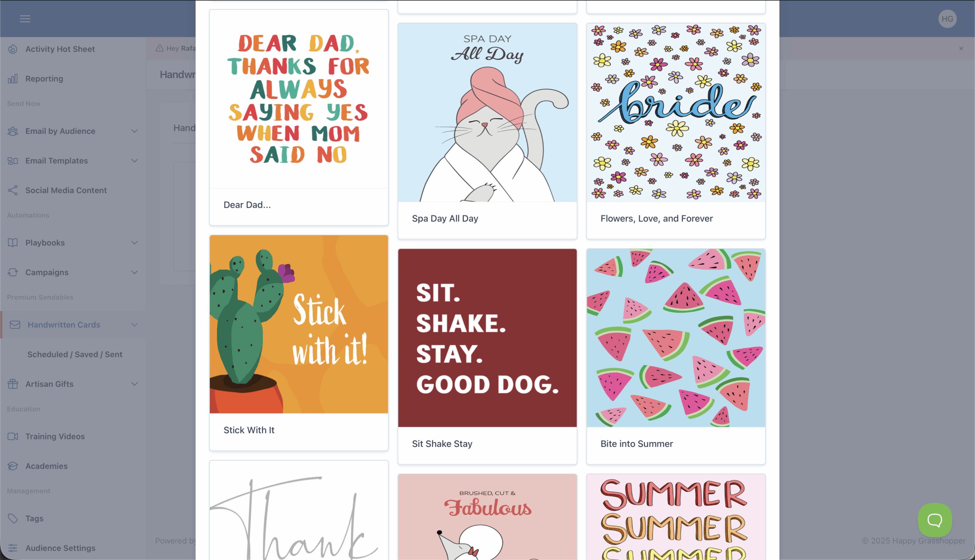The image size is (975, 560).
Task: Click the Tags icon in sidebar
Action: point(13,519)
